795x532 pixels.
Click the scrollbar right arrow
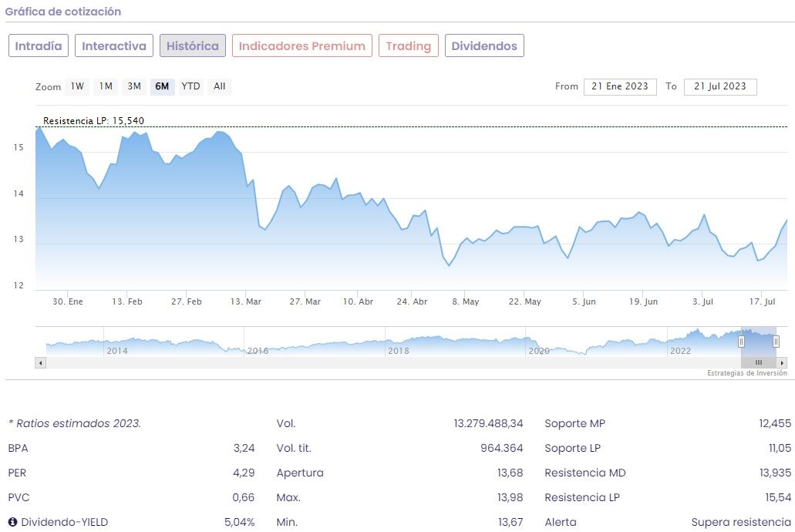coord(782,362)
